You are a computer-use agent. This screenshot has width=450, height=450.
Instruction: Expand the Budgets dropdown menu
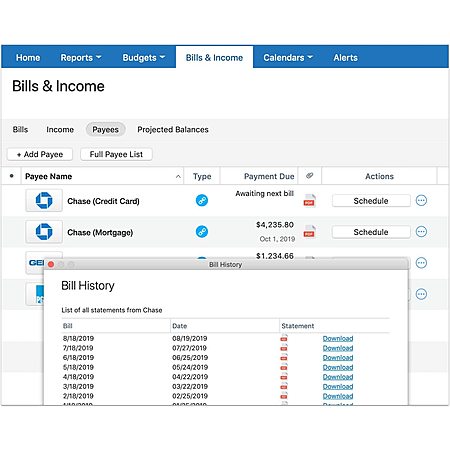144,58
